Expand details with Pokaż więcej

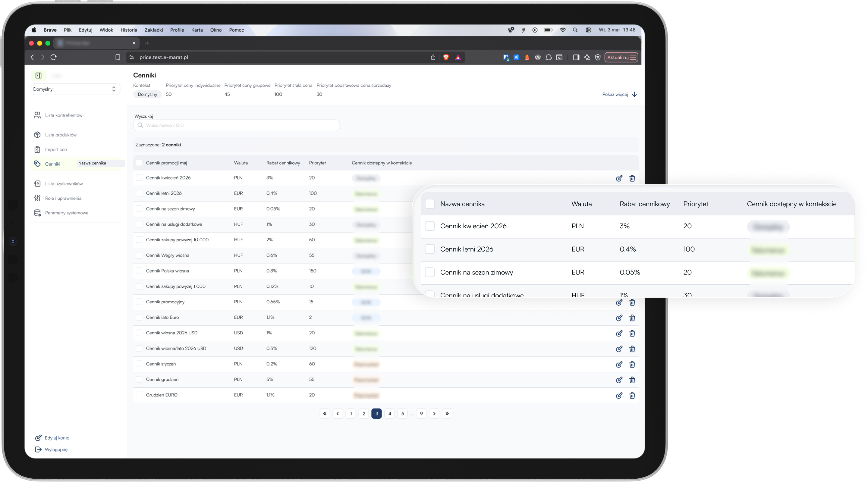[x=619, y=94]
